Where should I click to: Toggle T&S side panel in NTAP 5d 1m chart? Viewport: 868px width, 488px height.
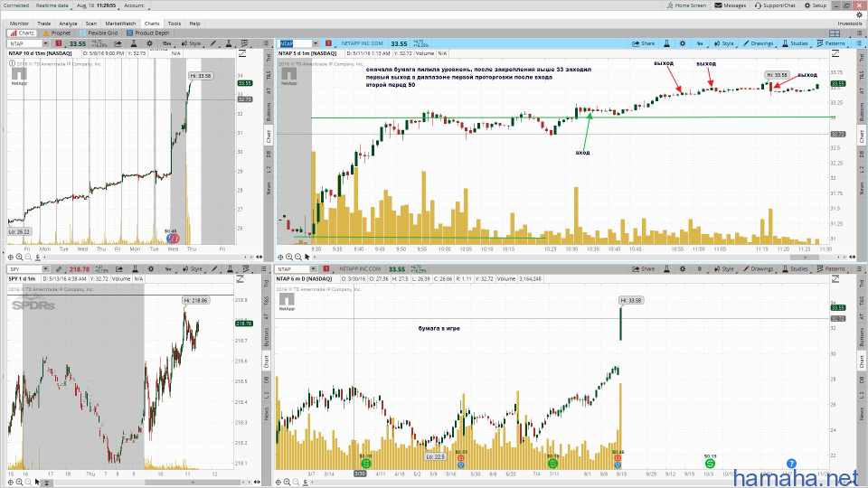point(862,75)
